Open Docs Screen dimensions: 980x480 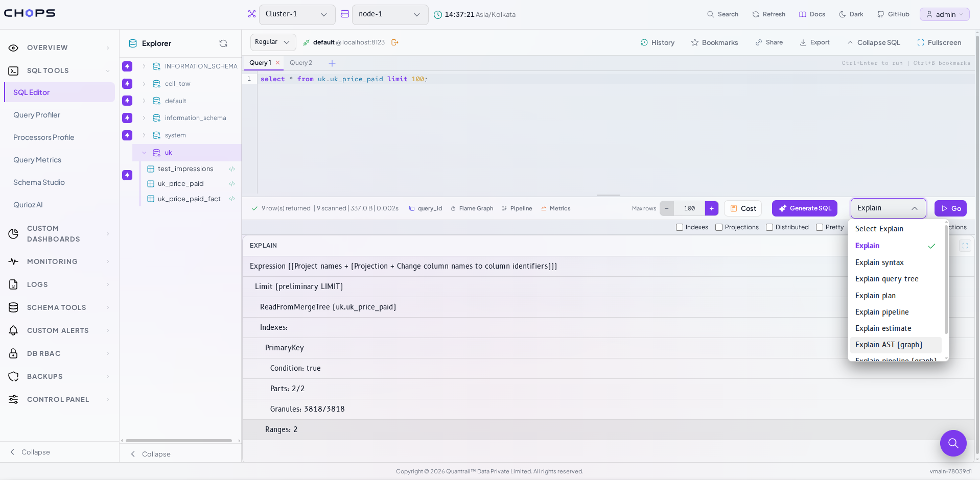coord(812,14)
